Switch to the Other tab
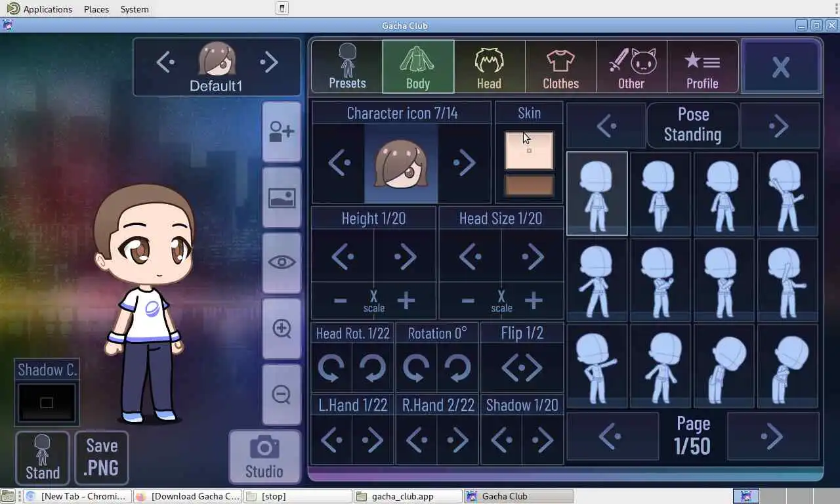The height and width of the screenshot is (504, 840). tap(631, 66)
